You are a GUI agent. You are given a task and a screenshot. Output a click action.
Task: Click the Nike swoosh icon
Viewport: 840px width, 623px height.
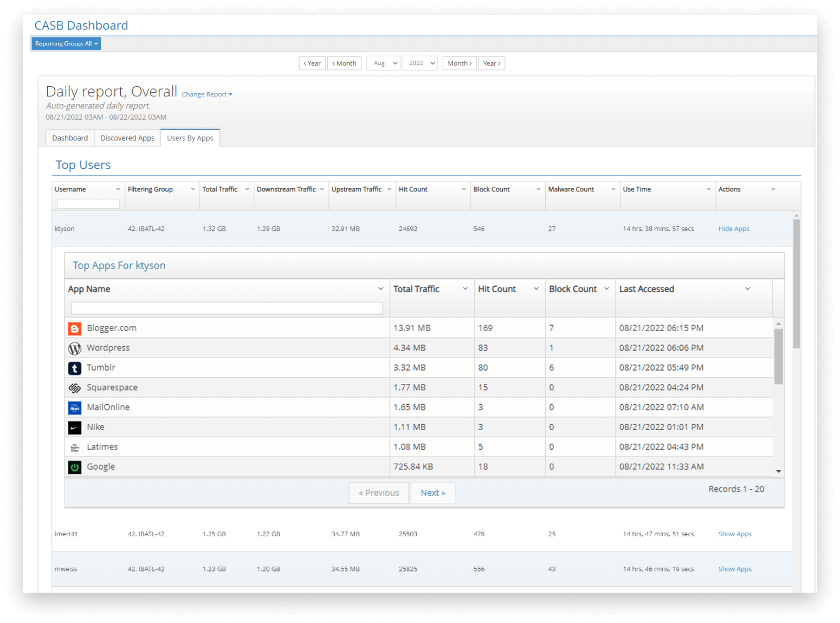coord(75,427)
